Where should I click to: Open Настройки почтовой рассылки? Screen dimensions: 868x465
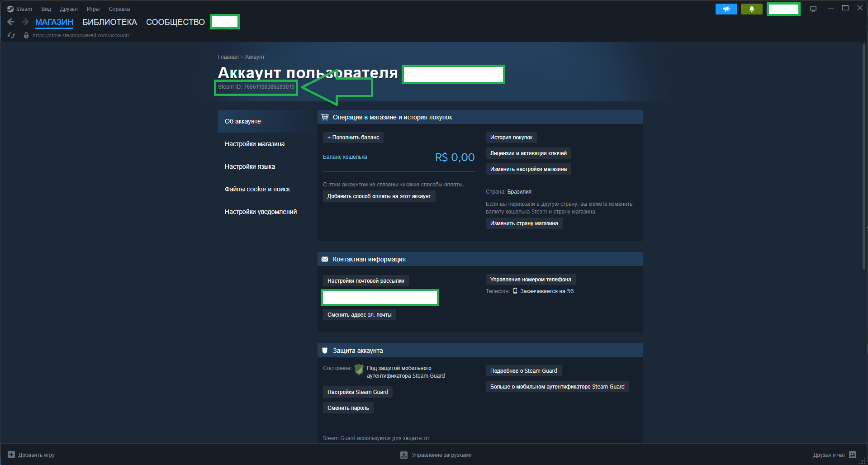pyautogui.click(x=366, y=281)
